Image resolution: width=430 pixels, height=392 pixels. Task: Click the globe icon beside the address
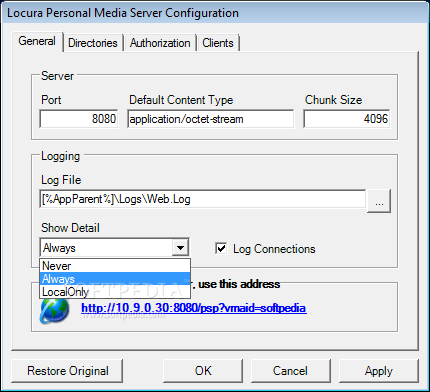[x=54, y=311]
